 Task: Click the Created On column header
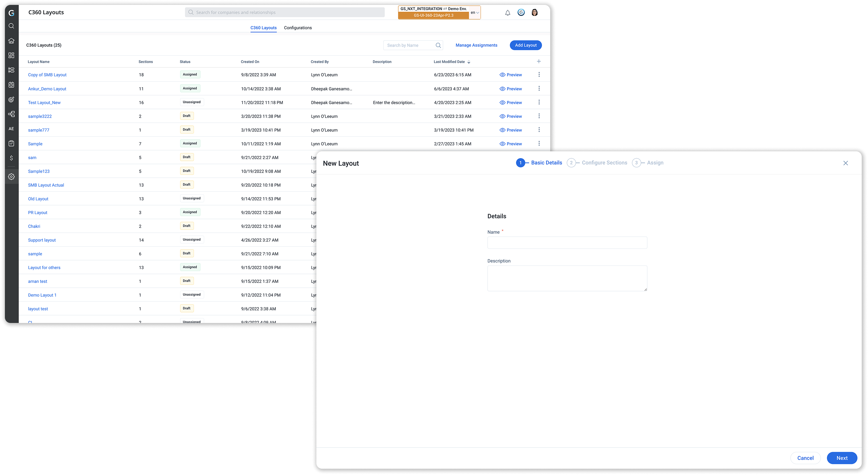click(250, 62)
